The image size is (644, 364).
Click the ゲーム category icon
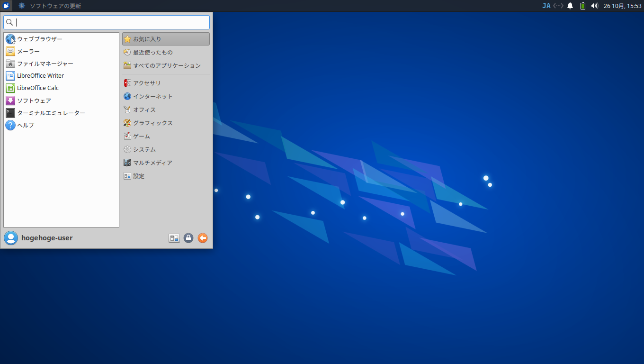(x=127, y=136)
